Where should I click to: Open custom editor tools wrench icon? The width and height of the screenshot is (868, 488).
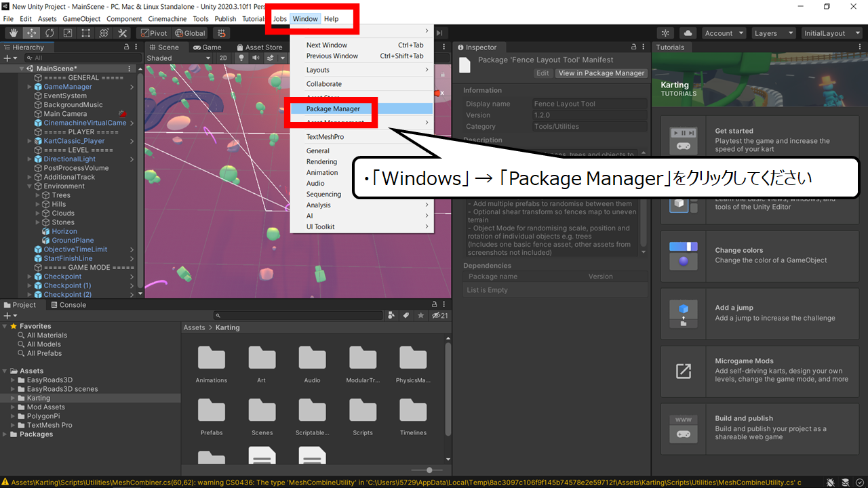click(123, 33)
